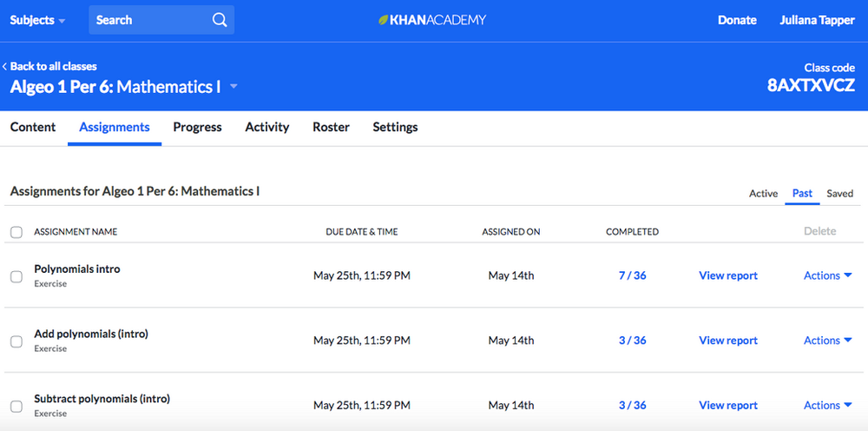
Task: Click the back arrow to all classes
Action: 5,67
